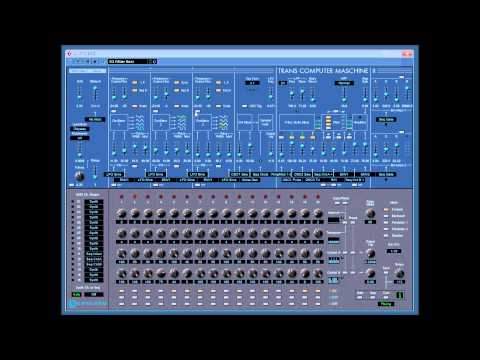Viewport: 480px width, 360px height.
Task: Click the TRANS COMPUTER MASCHINE title
Action: tap(323, 71)
